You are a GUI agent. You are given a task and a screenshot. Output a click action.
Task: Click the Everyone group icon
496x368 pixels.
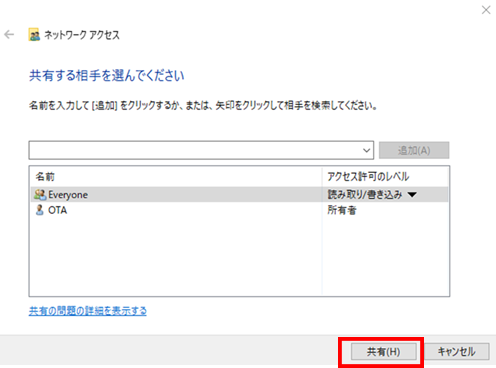click(40, 194)
